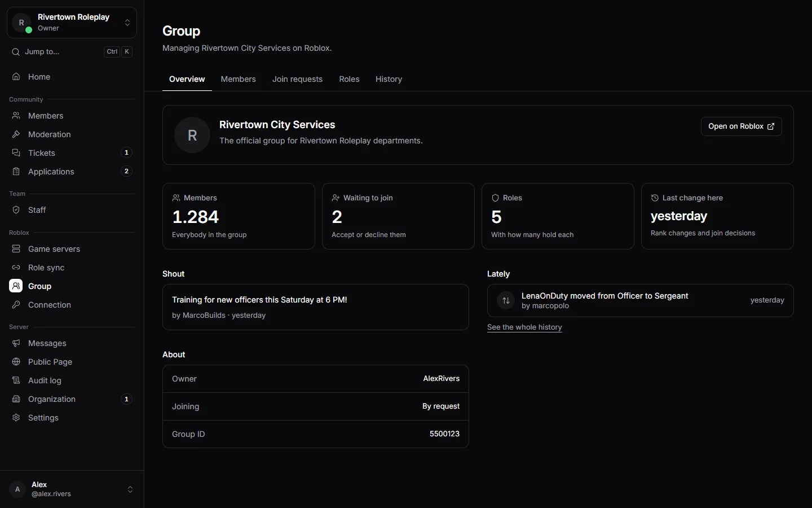The image size is (812, 508).
Task: Click the owner name AlexRivers
Action: point(442,379)
